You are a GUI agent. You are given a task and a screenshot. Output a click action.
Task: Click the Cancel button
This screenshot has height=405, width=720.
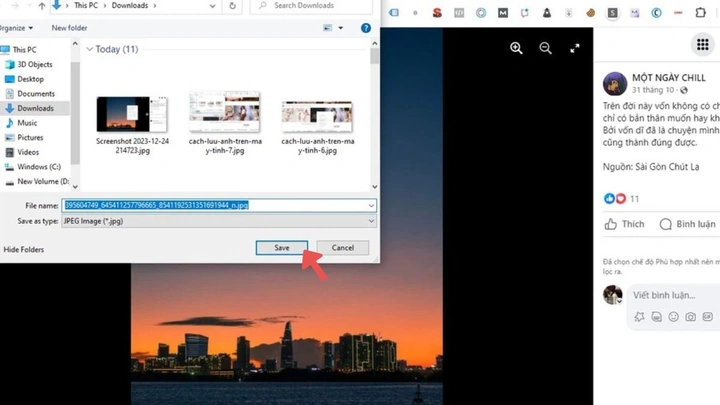pos(343,248)
